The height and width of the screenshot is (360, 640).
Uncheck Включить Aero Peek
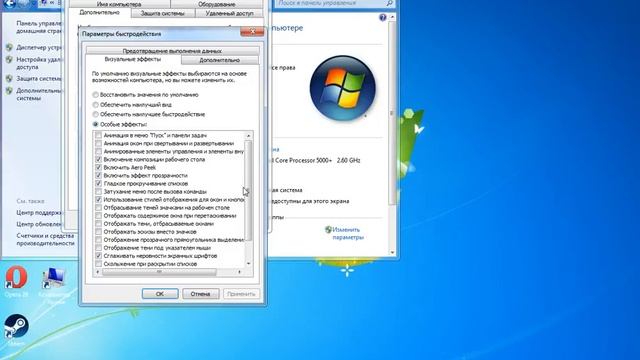click(98, 167)
